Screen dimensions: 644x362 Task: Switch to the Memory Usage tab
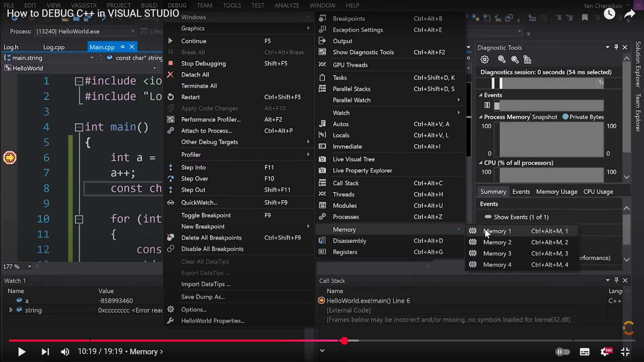pyautogui.click(x=556, y=191)
